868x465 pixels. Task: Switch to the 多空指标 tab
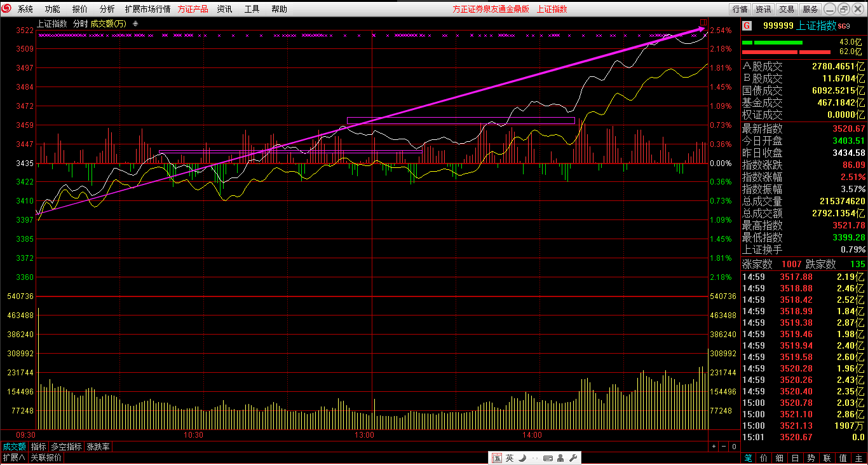tap(66, 447)
